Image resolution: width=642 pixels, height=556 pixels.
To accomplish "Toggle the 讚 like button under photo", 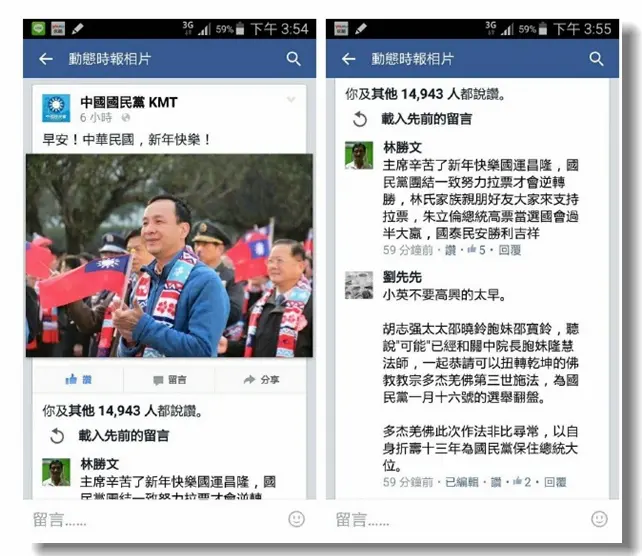I will pyautogui.click(x=78, y=380).
